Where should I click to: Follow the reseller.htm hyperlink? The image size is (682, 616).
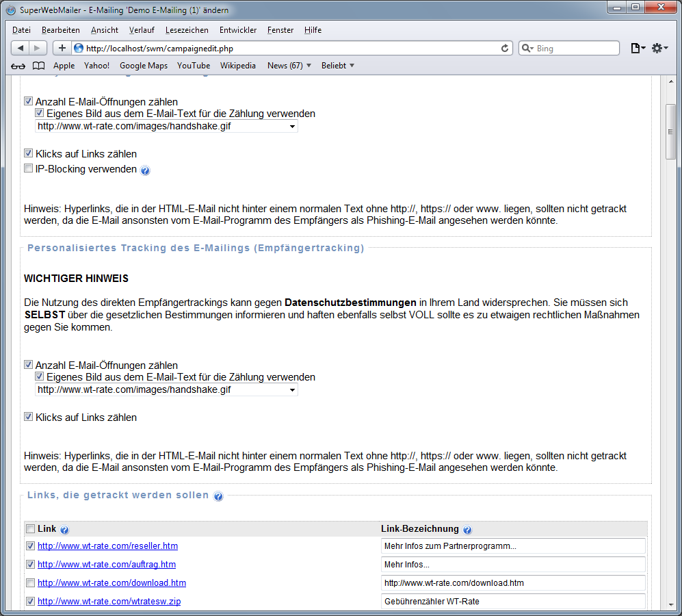(107, 546)
